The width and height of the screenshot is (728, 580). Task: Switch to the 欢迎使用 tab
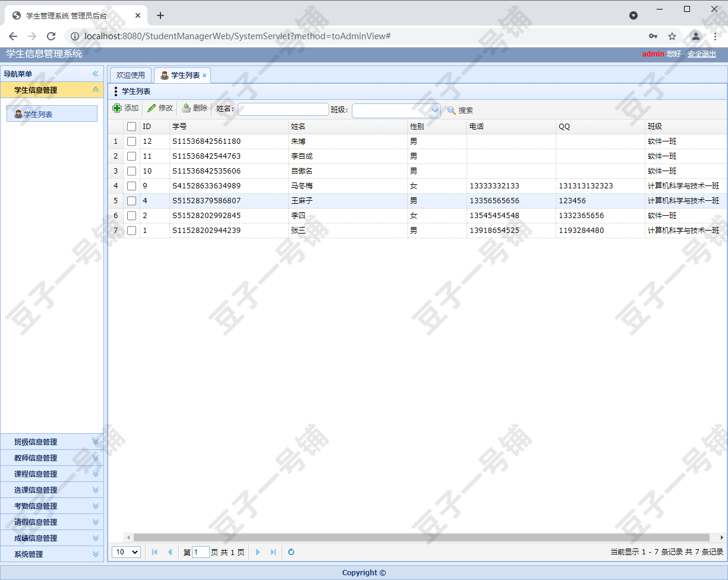[x=130, y=75]
